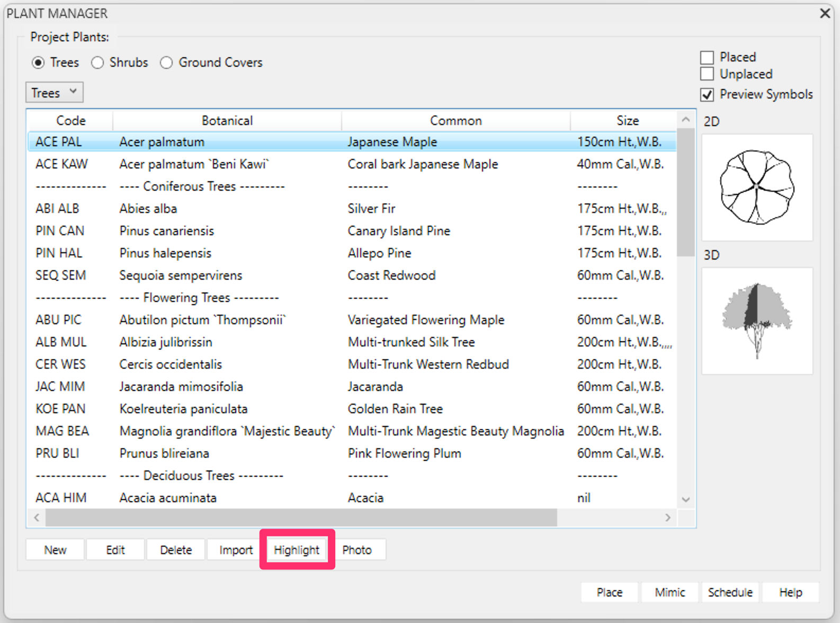
Task: Open the plant Schedule button
Action: (730, 592)
